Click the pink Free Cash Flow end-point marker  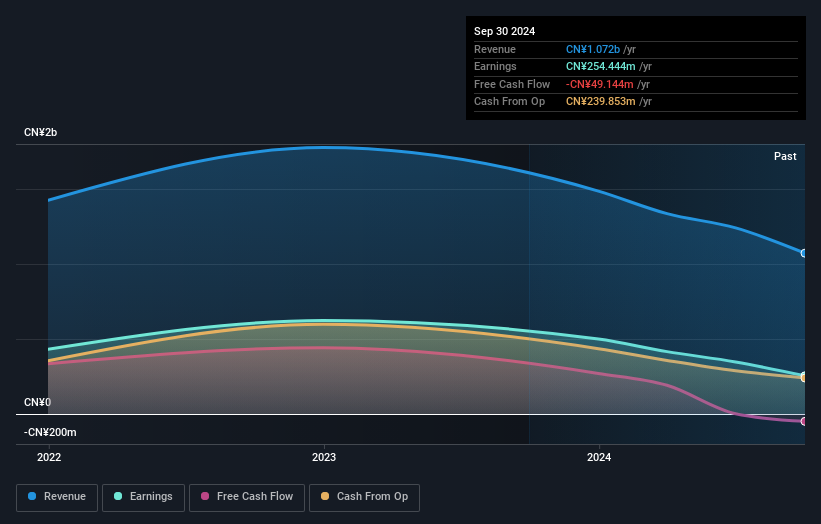[804, 421]
